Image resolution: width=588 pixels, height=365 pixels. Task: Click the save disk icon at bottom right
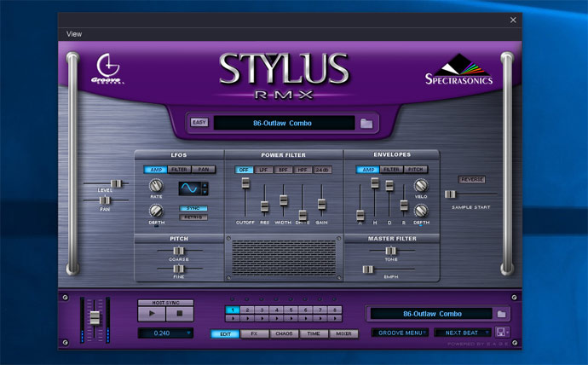pyautogui.click(x=502, y=333)
